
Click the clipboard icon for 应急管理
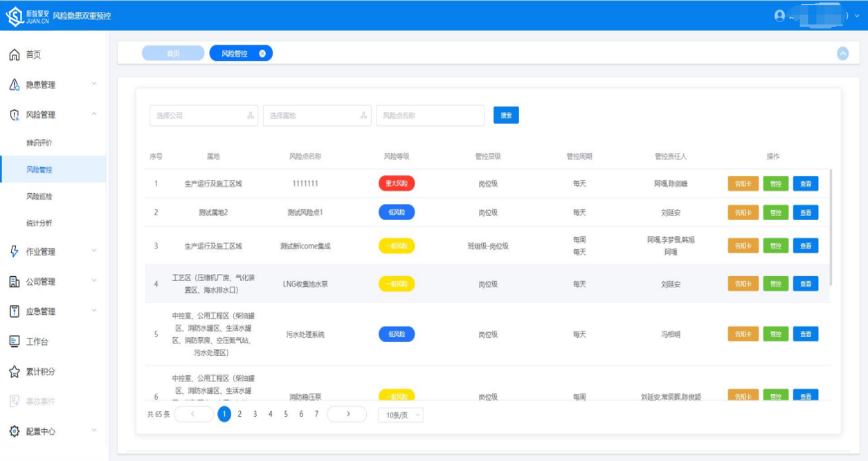15,311
